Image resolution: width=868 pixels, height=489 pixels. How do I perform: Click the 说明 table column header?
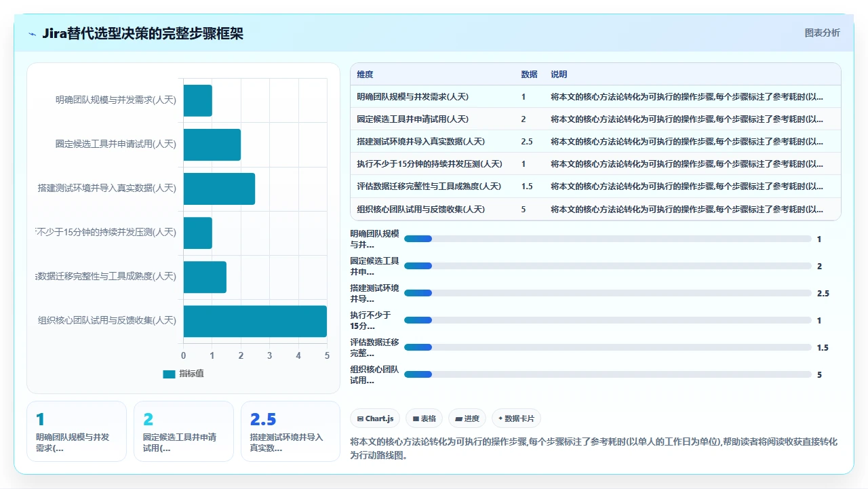(559, 75)
